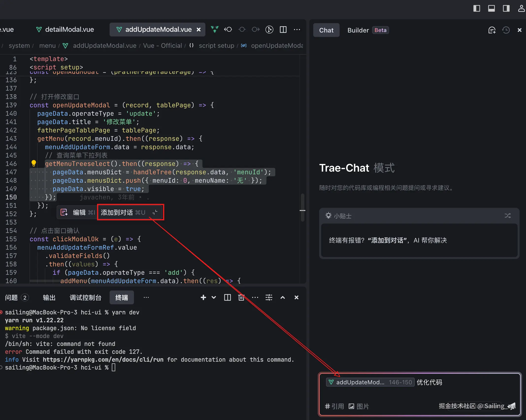The image size is (526, 420).
Task: Open chat history clock icon
Action: [506, 30]
